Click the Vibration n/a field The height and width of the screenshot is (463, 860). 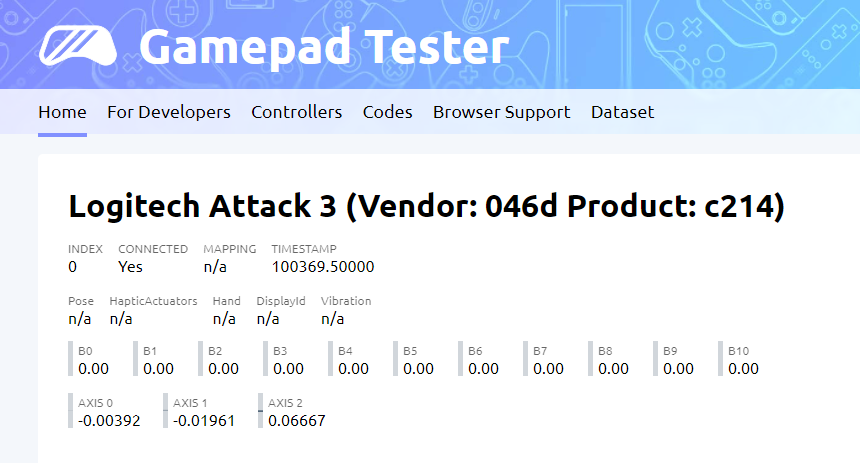333,319
